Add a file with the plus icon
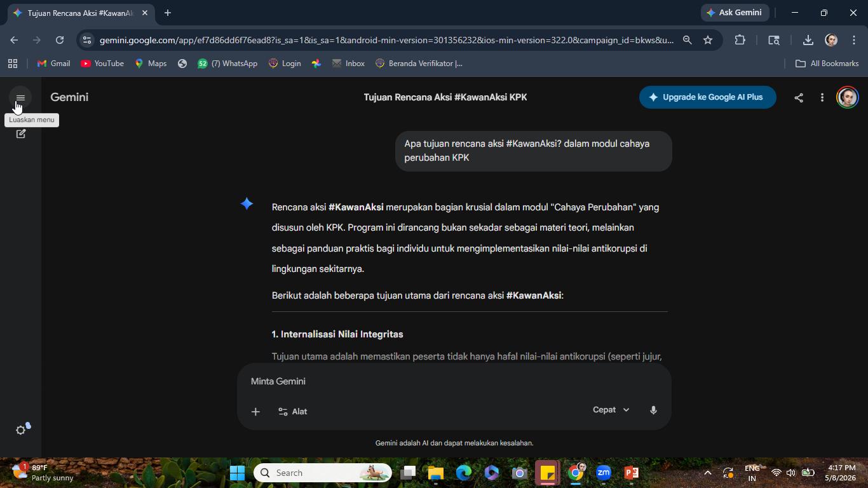Image resolution: width=868 pixels, height=488 pixels. (255, 412)
